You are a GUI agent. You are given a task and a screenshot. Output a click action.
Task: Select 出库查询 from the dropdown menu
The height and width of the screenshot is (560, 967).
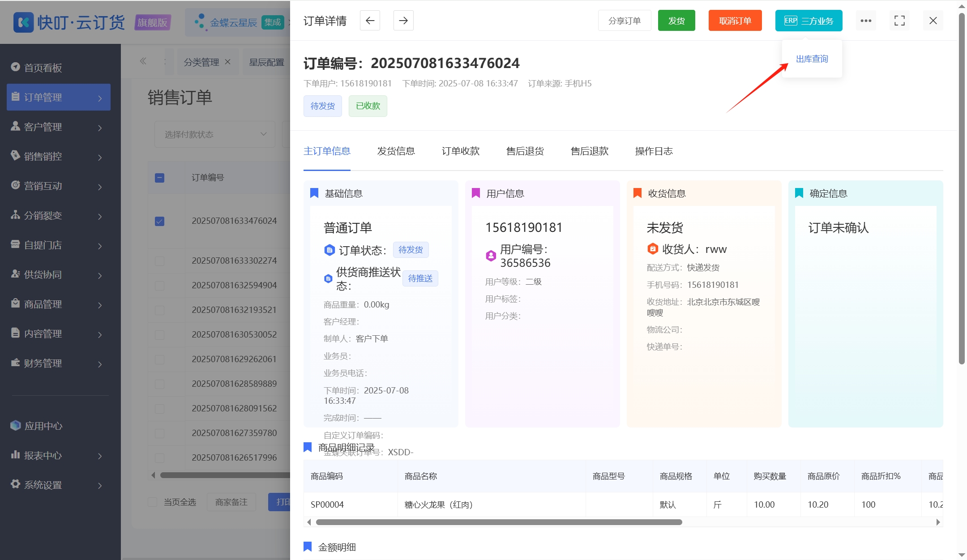812,59
